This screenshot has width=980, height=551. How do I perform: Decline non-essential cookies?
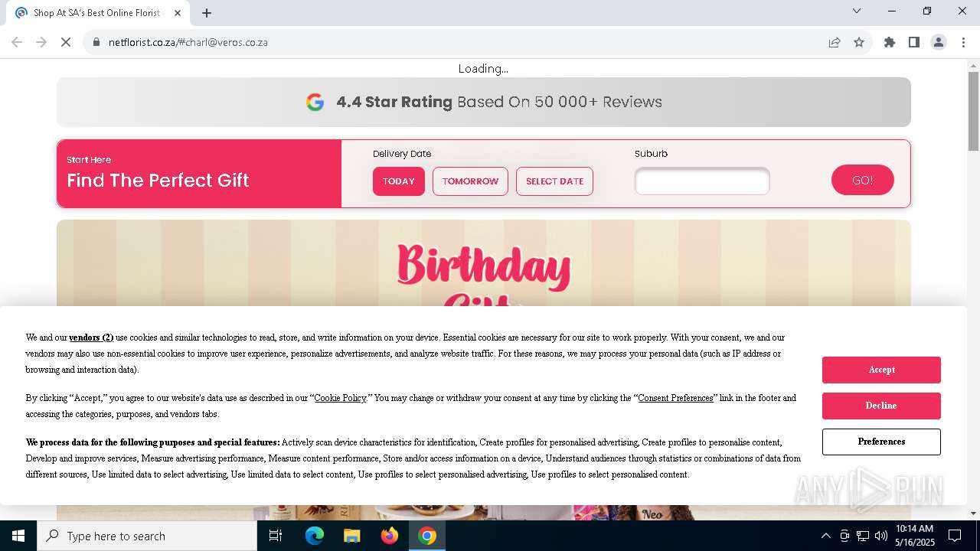click(881, 406)
